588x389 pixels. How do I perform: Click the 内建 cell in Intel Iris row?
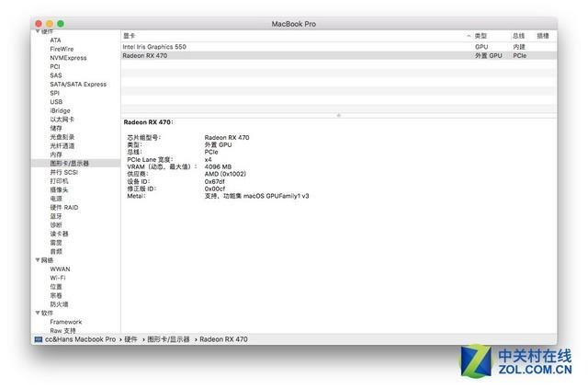(x=519, y=47)
